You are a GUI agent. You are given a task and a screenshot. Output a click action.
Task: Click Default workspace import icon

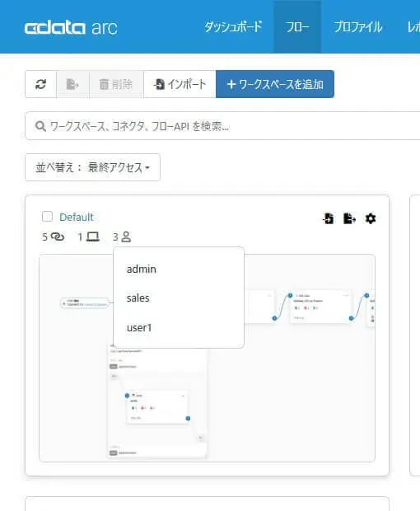tap(329, 218)
